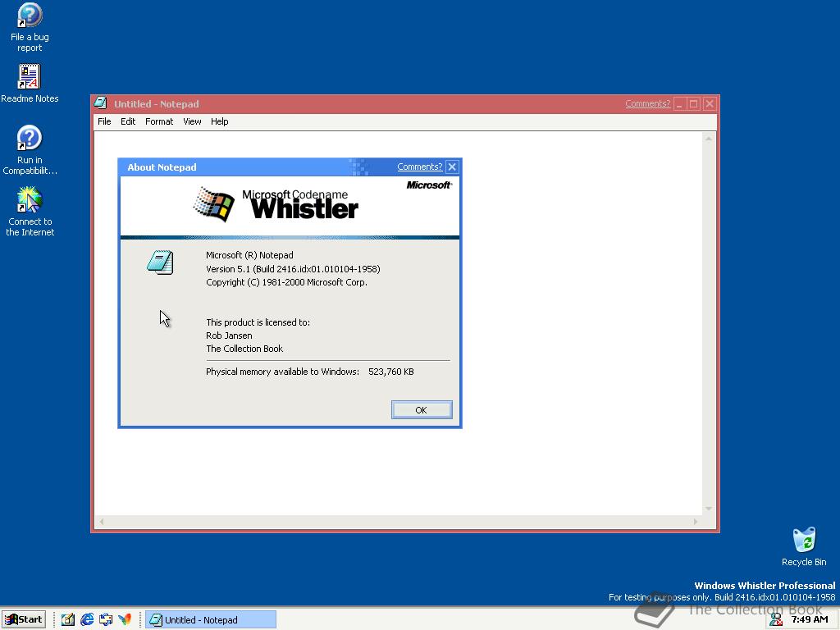Open the View menu in Notepad
Viewport: 840px width, 630px height.
(x=192, y=121)
